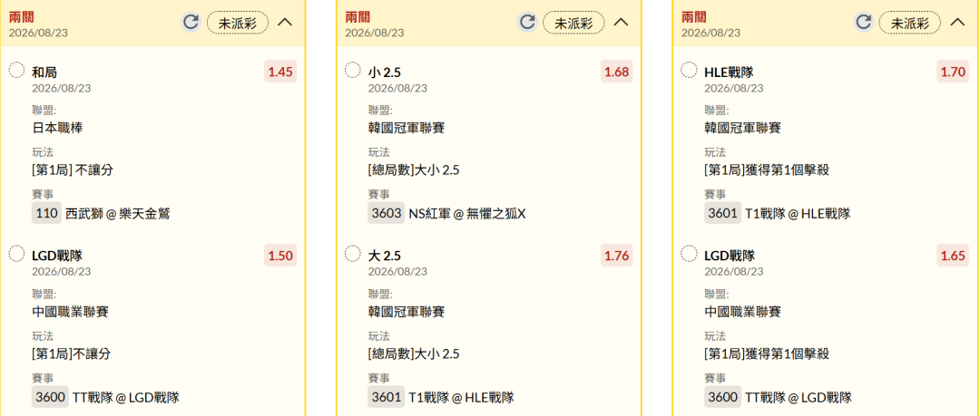Click play type [第1局] 不讓分 under 和局
This screenshot has width=980, height=416.
point(73,169)
